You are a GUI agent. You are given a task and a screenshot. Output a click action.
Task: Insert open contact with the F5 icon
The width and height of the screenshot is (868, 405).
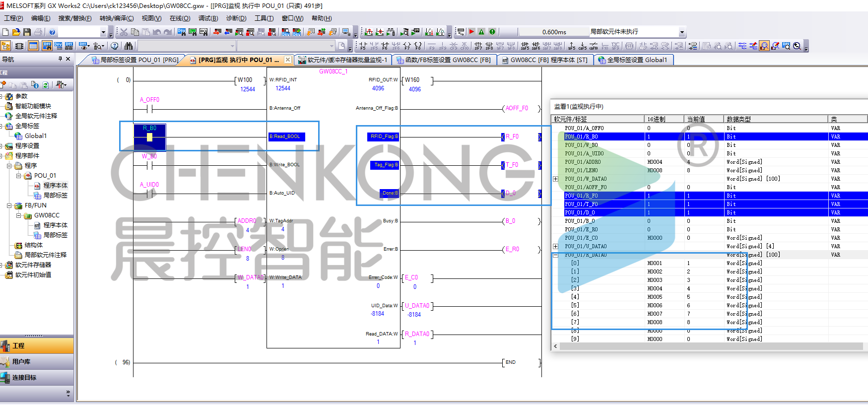[363, 46]
